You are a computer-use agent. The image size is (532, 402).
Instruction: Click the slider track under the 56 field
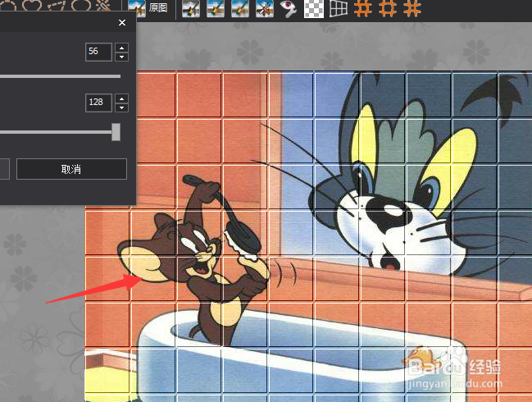tap(60, 76)
